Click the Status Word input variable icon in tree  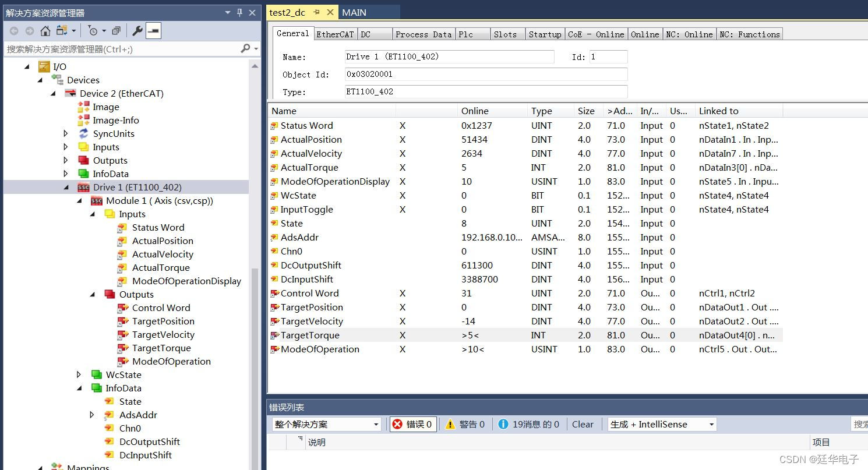(x=122, y=228)
